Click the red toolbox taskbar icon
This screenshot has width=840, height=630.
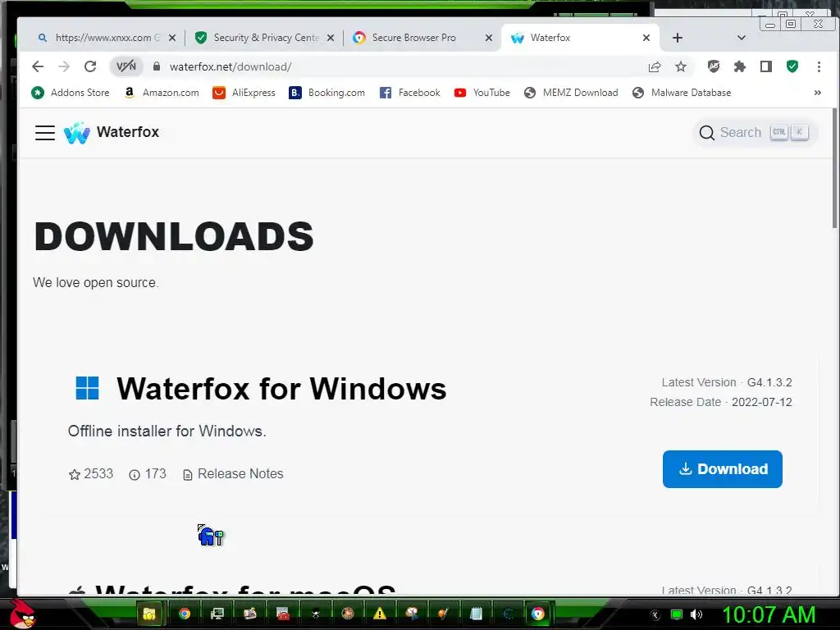tap(282, 614)
